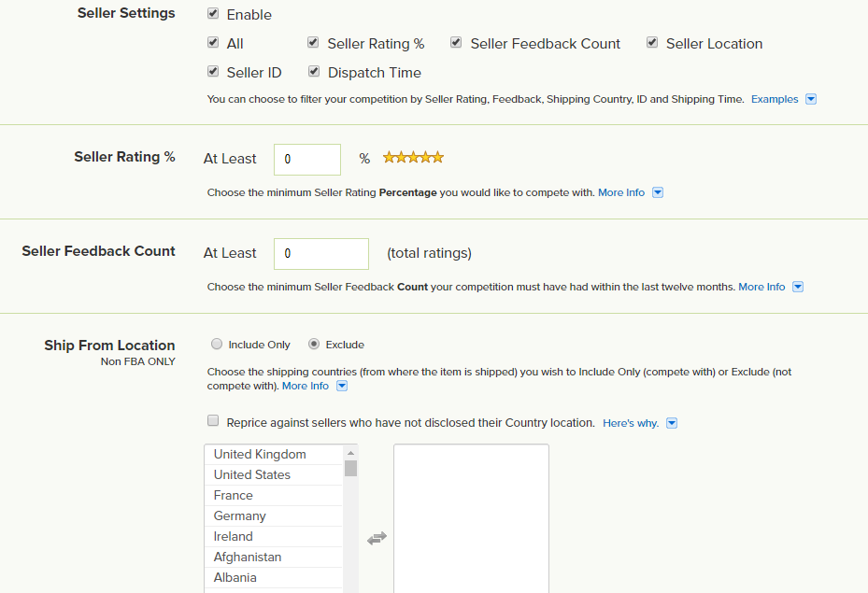Select Germany in country list

[240, 515]
